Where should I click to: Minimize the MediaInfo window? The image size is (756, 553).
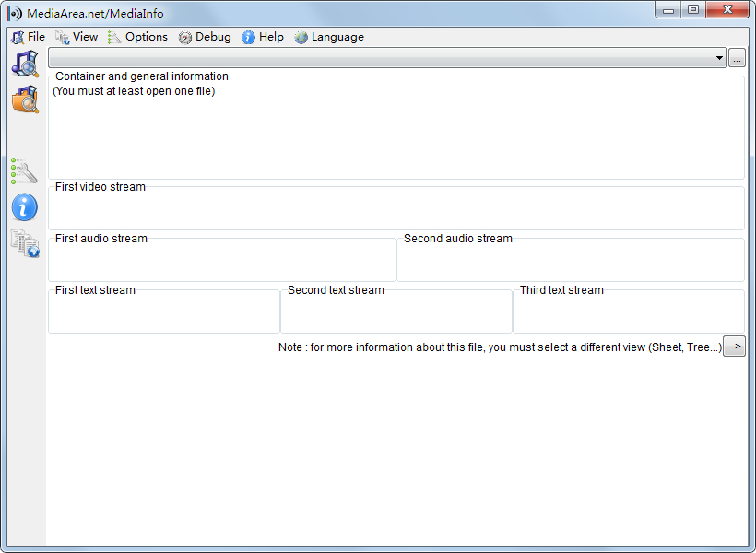pyautogui.click(x=668, y=10)
